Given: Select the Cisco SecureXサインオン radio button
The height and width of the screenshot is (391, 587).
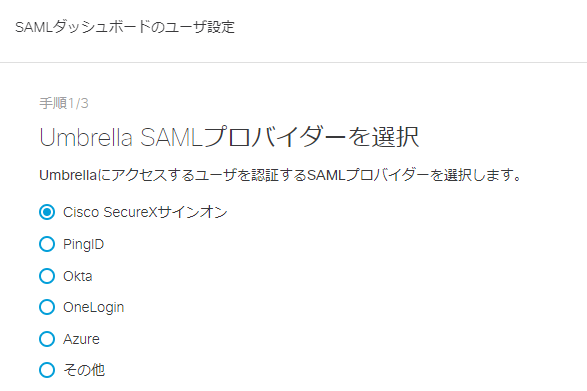Looking at the screenshot, I should click(47, 212).
